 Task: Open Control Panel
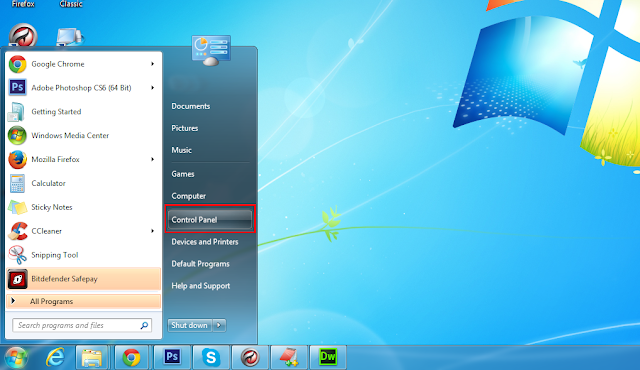[210, 219]
